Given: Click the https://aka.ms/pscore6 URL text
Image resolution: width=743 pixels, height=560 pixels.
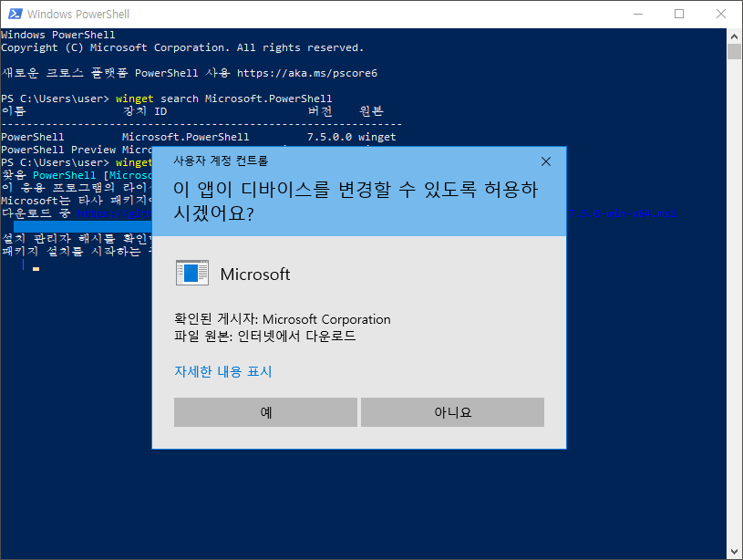Looking at the screenshot, I should click(307, 73).
